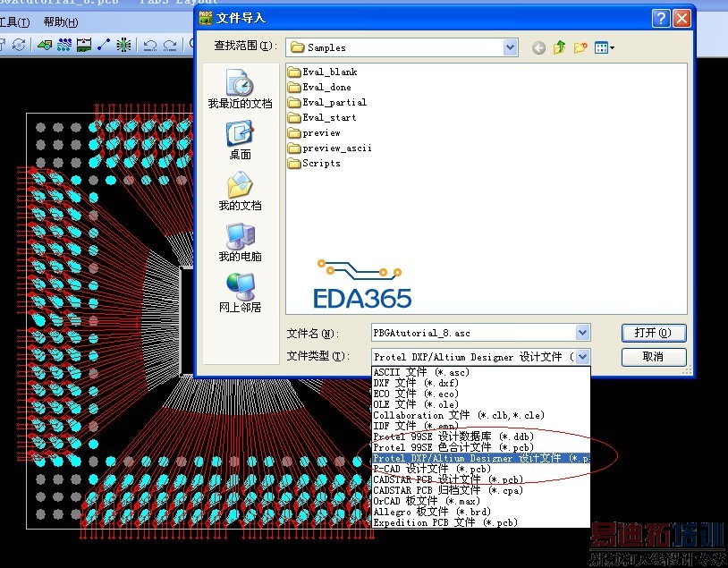Image resolution: width=728 pixels, height=568 pixels.
Task: Choose DXF 文件 (*.dxf) file type
Action: (x=481, y=383)
